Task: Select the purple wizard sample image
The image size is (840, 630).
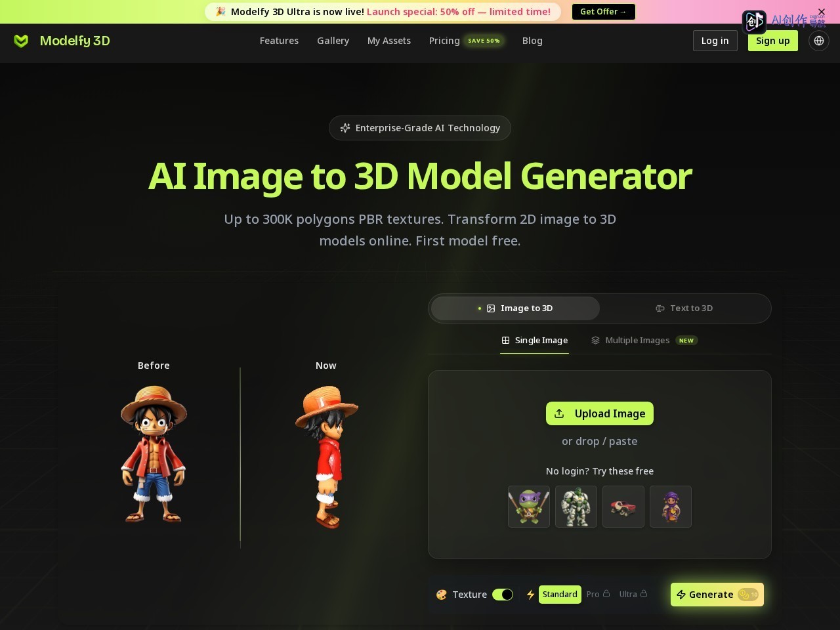Action: 671,507
